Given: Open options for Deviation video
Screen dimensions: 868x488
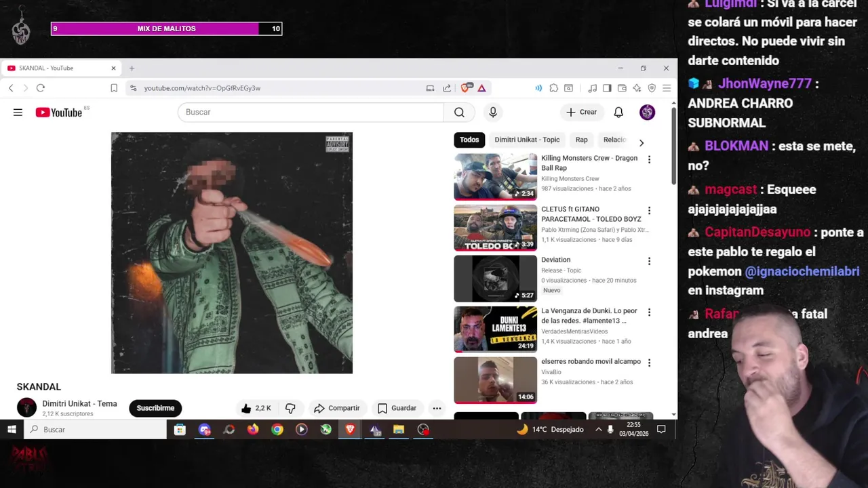Looking at the screenshot, I should [x=649, y=261].
